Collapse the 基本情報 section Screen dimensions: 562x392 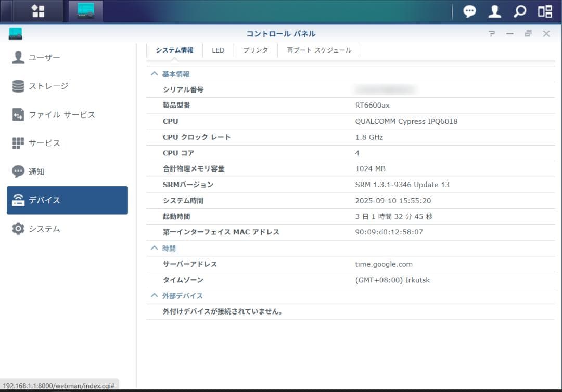154,73
